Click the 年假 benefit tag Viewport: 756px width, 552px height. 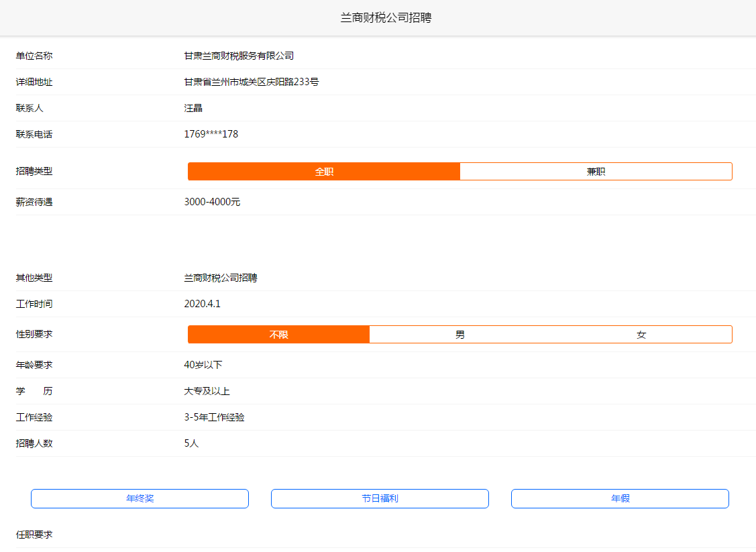620,499
